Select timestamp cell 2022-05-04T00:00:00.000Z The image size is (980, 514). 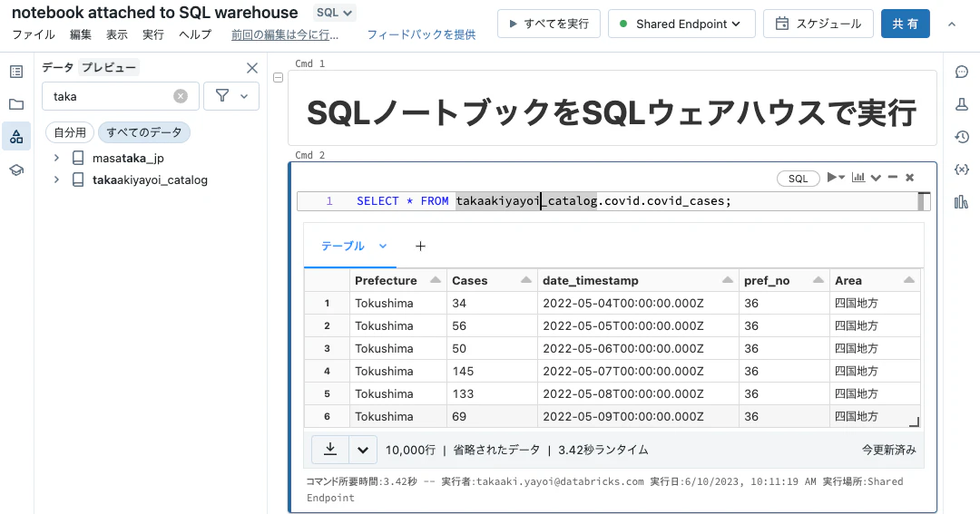(638, 303)
